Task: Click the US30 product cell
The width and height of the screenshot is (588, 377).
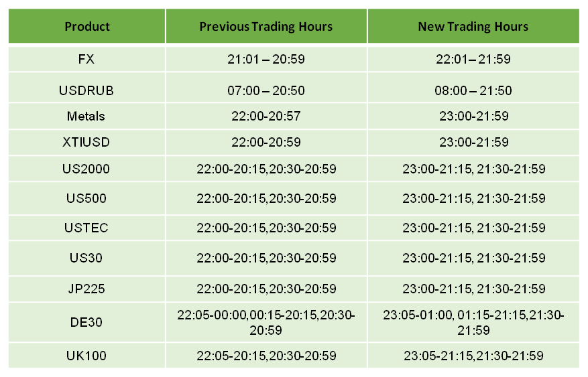Action: [x=86, y=258]
